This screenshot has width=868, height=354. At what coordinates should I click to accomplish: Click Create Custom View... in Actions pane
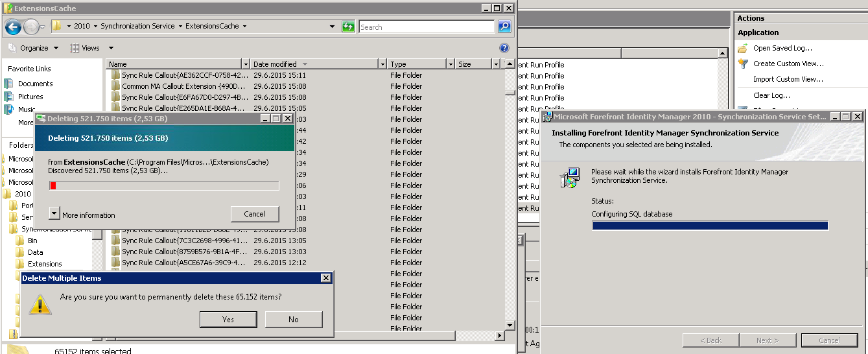[788, 64]
